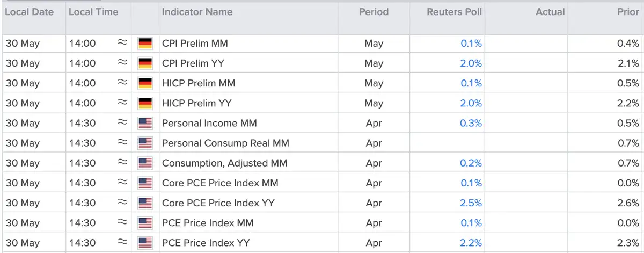Click the May period cell for CPI Prelim MM
Viewport: 644px width, 253px height.
pyautogui.click(x=374, y=44)
